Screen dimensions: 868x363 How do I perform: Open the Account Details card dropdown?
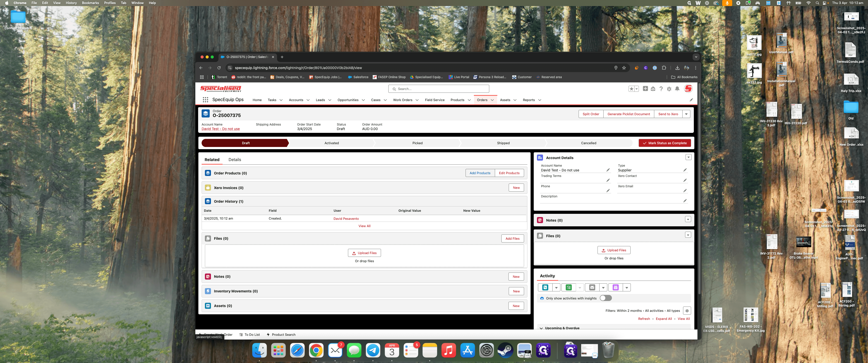(x=688, y=157)
